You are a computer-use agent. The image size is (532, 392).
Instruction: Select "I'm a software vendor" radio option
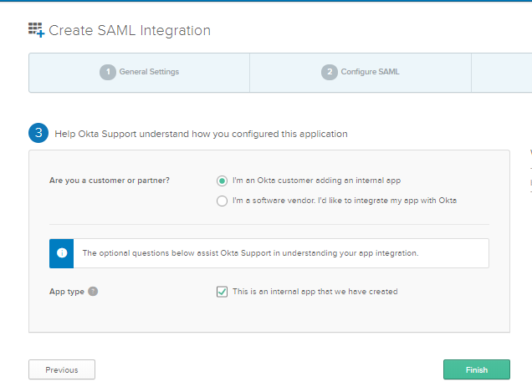[222, 201]
